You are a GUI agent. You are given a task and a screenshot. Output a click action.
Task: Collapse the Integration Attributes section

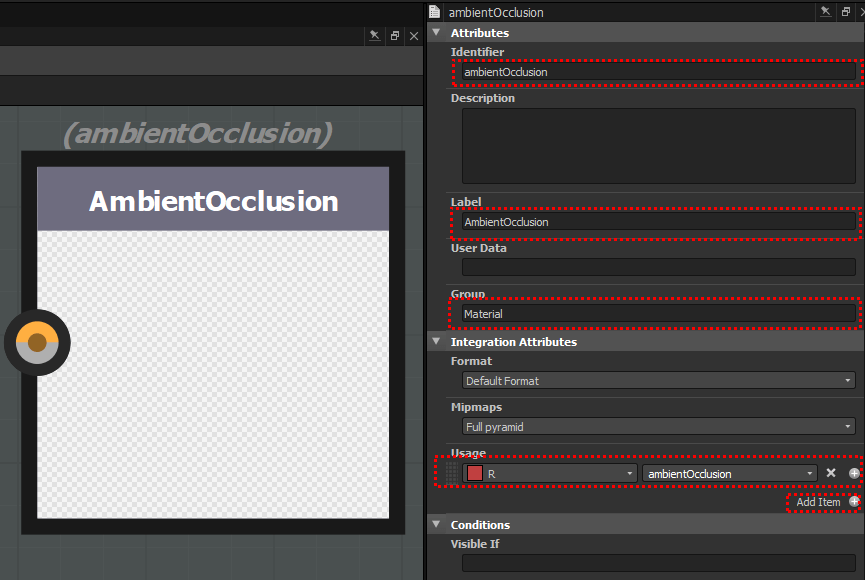point(435,341)
